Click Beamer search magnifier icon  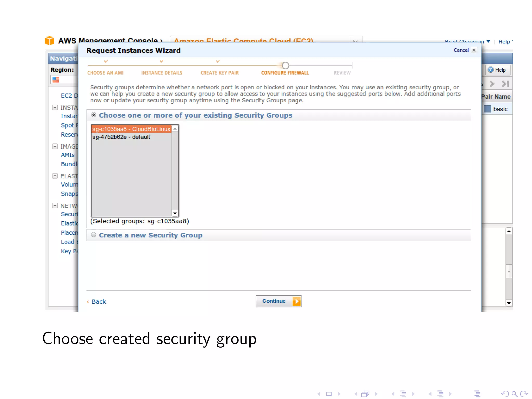pos(514,394)
